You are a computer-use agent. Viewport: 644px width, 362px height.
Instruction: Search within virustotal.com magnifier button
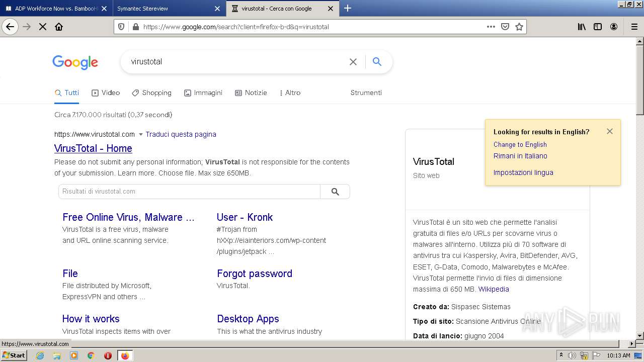[335, 192]
